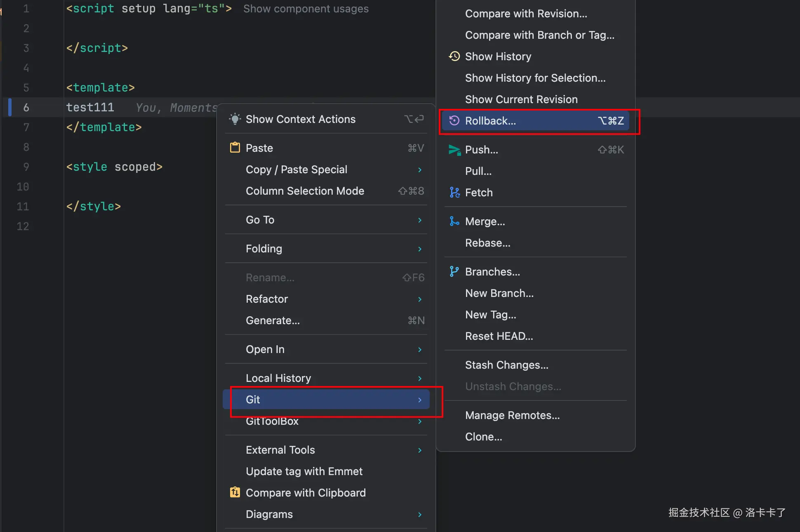Expand the Copy / Paste Special submenu
The width and height of the screenshot is (800, 532).
419,169
